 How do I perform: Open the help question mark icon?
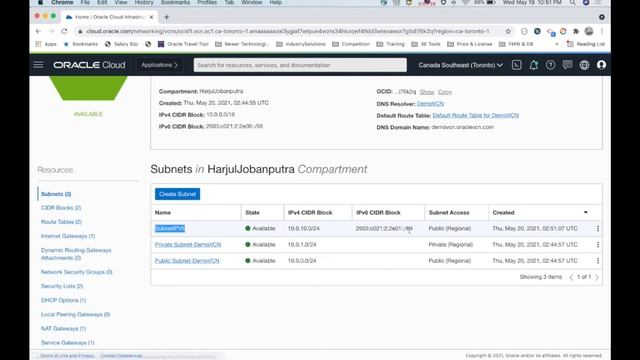[x=550, y=65]
